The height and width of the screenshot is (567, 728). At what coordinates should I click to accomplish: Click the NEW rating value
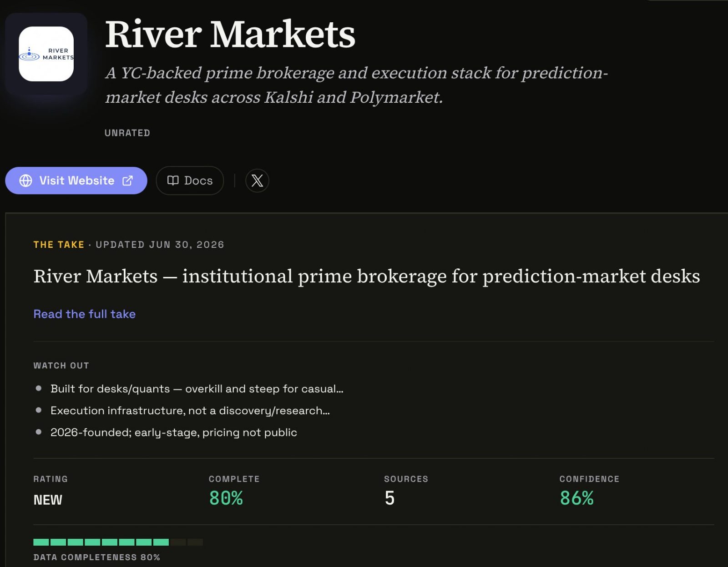48,500
